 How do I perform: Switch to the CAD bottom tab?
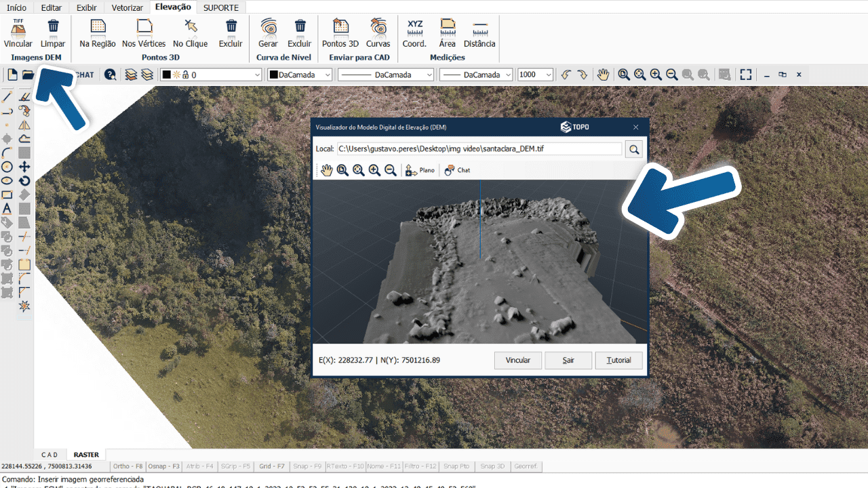point(50,455)
